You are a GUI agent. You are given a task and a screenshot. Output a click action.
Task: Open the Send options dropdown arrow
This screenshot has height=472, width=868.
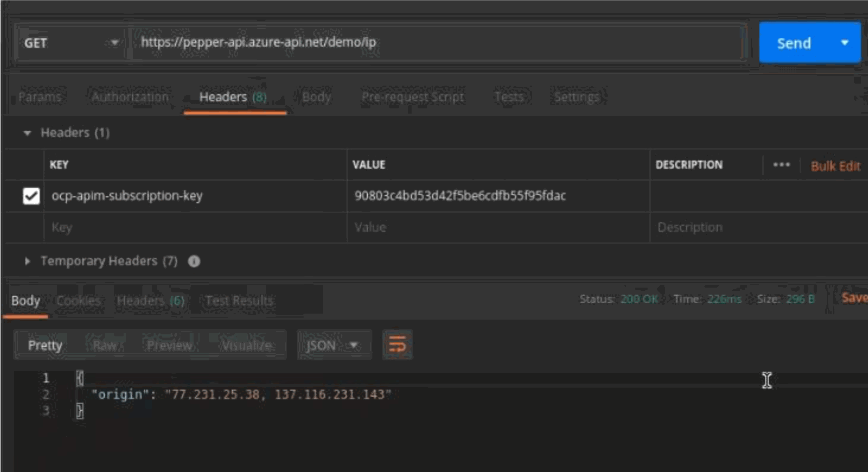click(x=845, y=43)
